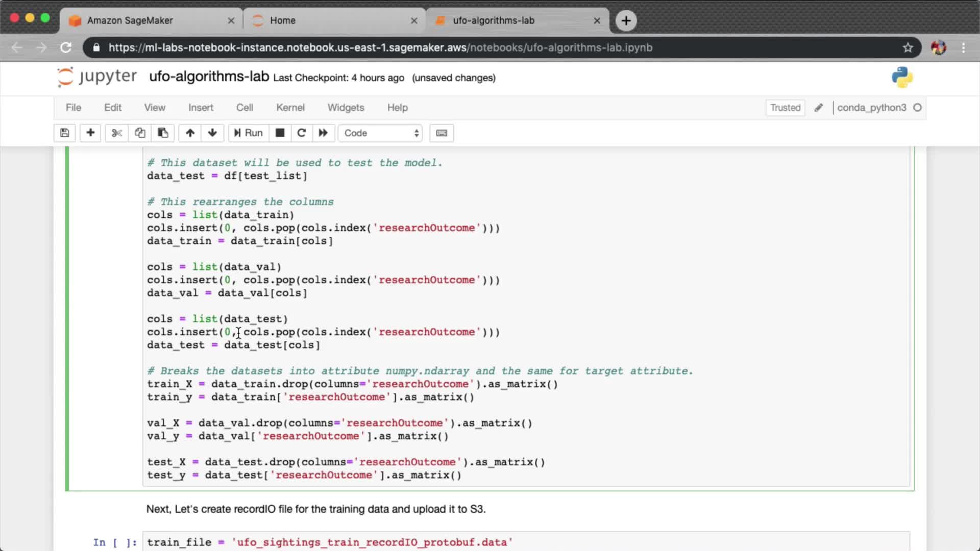Cut the selected cell with the scissors icon

(117, 133)
